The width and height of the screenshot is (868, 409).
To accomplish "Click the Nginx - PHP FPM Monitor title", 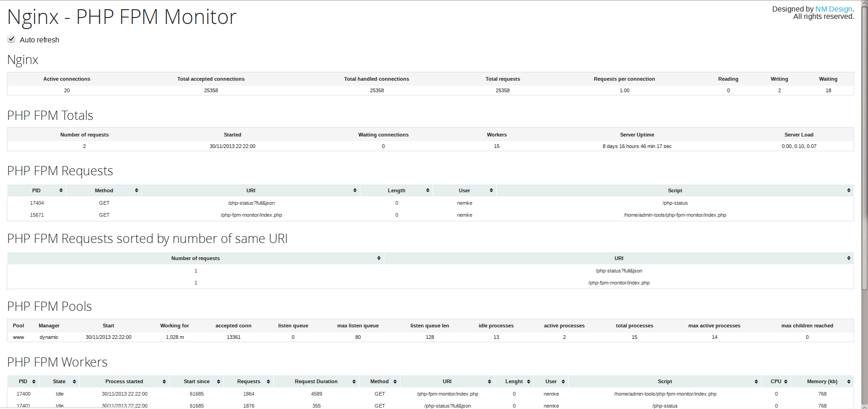I will pyautogui.click(x=122, y=17).
